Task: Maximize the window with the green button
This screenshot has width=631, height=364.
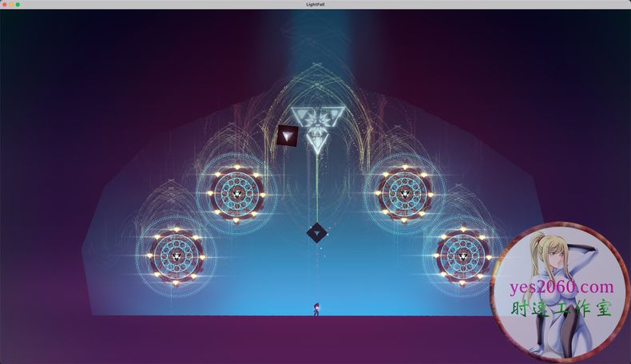Action: pos(18,5)
